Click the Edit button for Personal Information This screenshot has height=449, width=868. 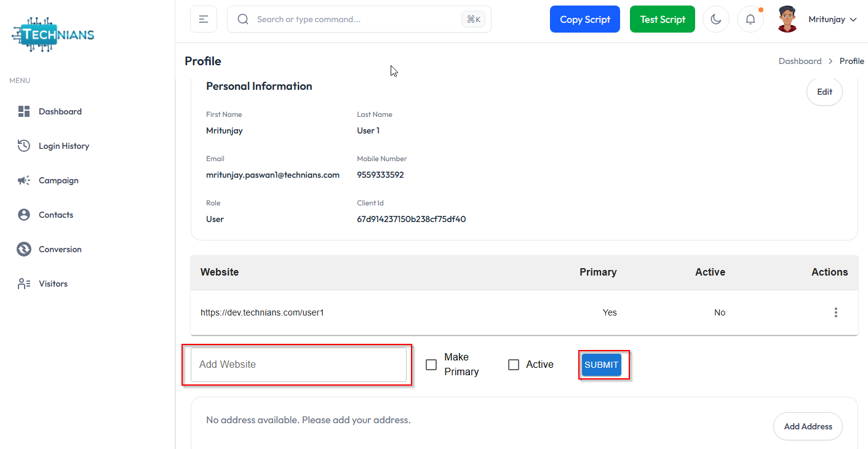824,92
